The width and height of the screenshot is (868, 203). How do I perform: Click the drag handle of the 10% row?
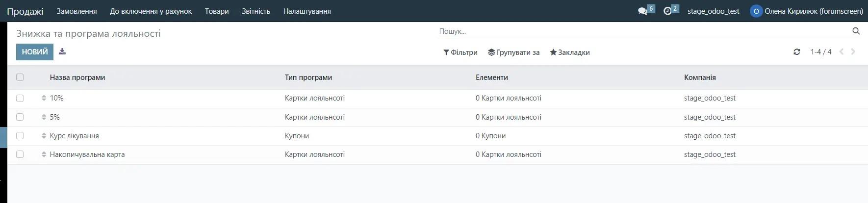[44, 98]
